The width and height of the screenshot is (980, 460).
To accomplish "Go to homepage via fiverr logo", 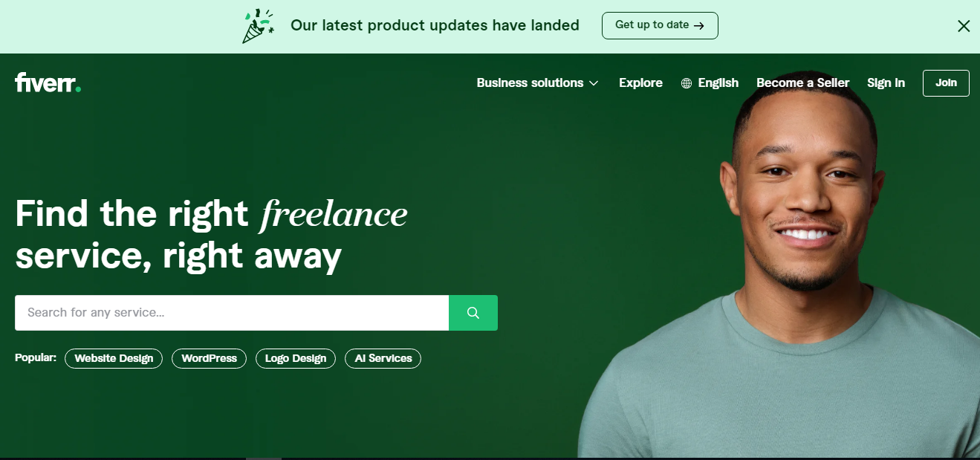I will pos(48,82).
